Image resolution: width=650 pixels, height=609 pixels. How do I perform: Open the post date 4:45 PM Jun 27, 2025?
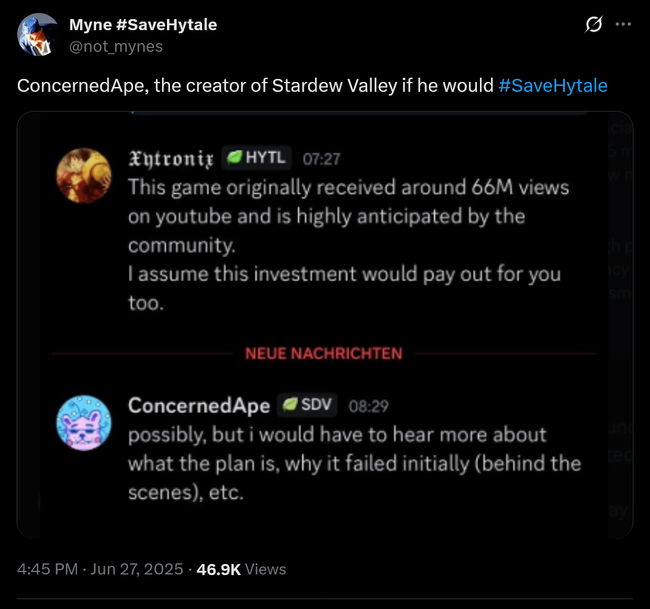tap(100, 569)
